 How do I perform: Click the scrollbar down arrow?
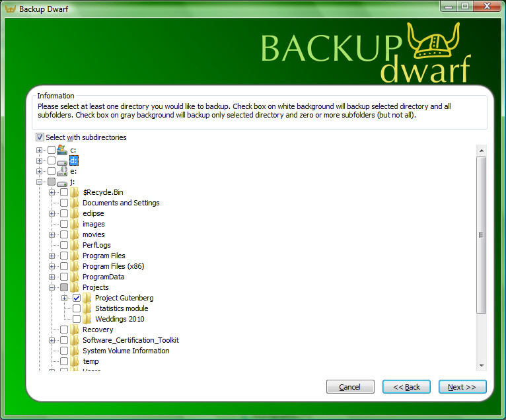(x=482, y=365)
